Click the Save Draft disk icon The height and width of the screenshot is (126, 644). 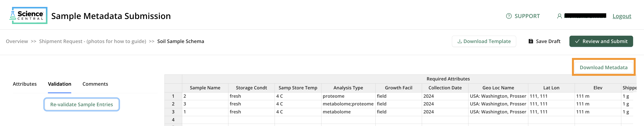(531, 41)
